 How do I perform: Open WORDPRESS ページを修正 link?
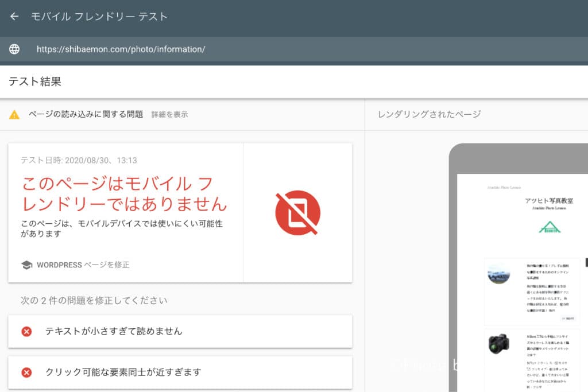pyautogui.click(x=83, y=265)
